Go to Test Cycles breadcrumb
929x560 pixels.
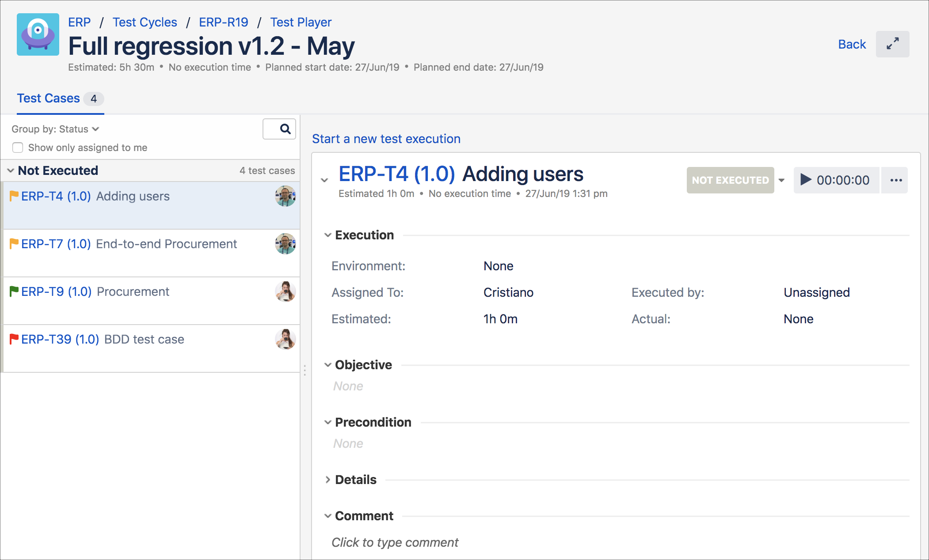[x=145, y=22]
